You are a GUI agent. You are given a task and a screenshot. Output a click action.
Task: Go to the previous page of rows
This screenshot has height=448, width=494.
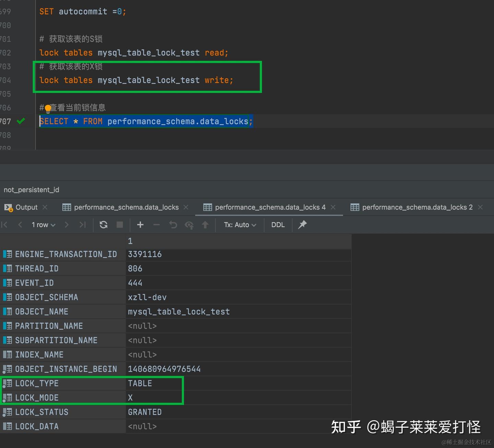click(20, 225)
